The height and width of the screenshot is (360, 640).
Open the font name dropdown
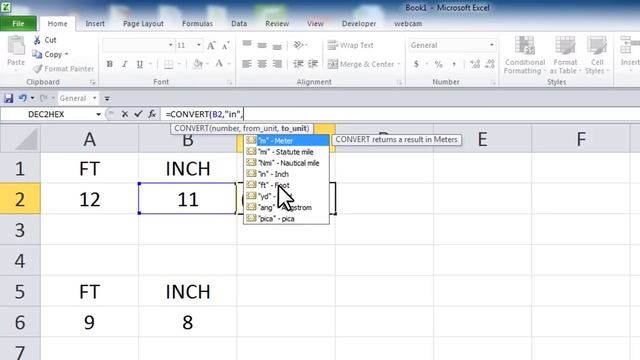pos(171,45)
